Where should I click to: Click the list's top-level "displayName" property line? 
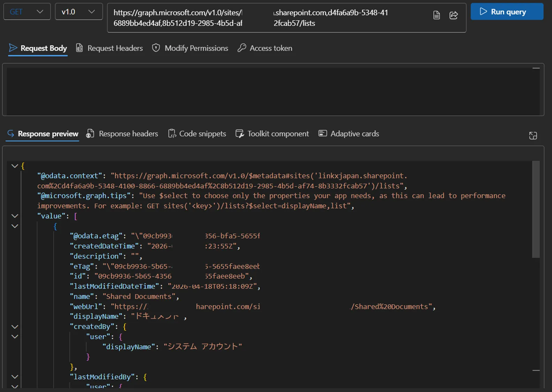tap(128, 316)
